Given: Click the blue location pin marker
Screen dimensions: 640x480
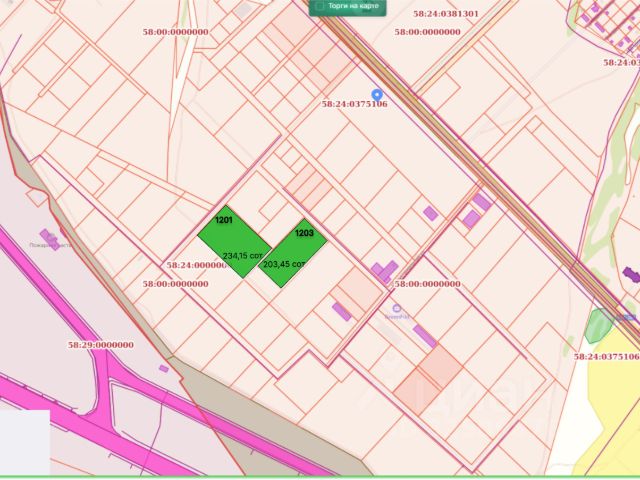Looking at the screenshot, I should [x=377, y=95].
